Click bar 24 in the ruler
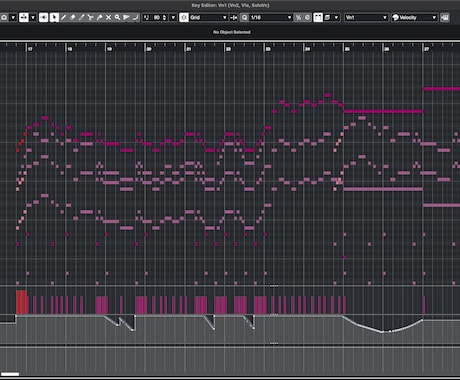 308,49
